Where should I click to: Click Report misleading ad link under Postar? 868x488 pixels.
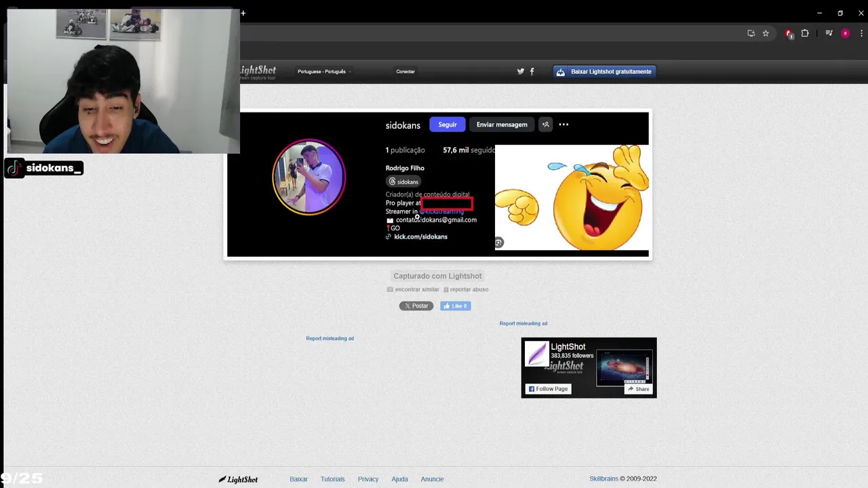pos(330,338)
